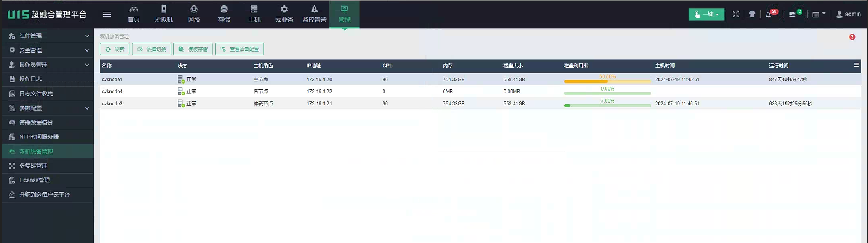
Task: Open License管理 in the sidebar
Action: click(47, 180)
